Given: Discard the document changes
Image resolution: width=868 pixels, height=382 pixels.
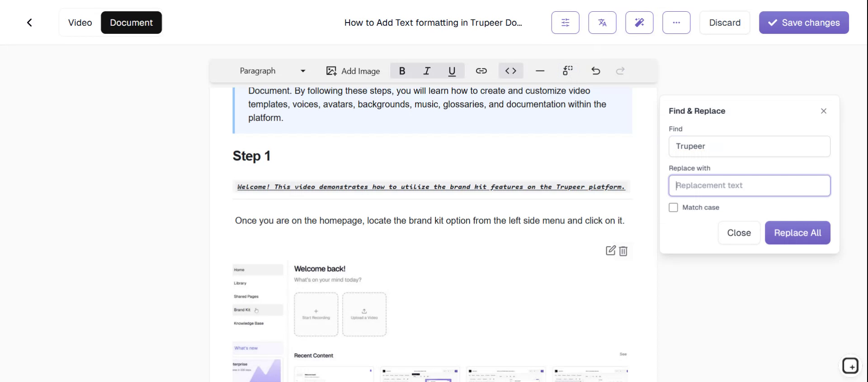Looking at the screenshot, I should coord(725,23).
